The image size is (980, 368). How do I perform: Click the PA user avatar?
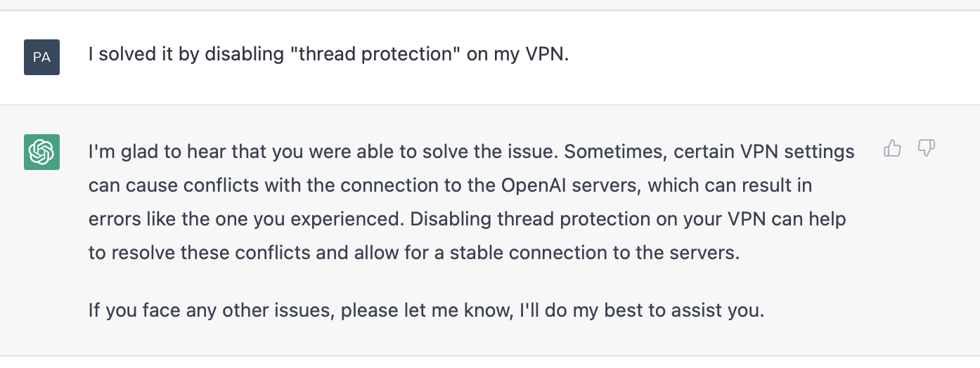[x=41, y=57]
